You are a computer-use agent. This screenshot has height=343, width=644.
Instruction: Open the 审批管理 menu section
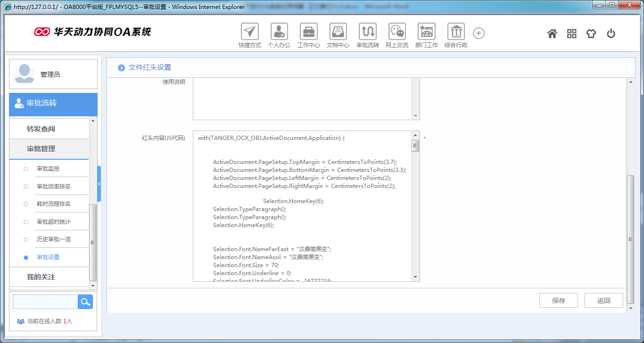pyautogui.click(x=41, y=149)
